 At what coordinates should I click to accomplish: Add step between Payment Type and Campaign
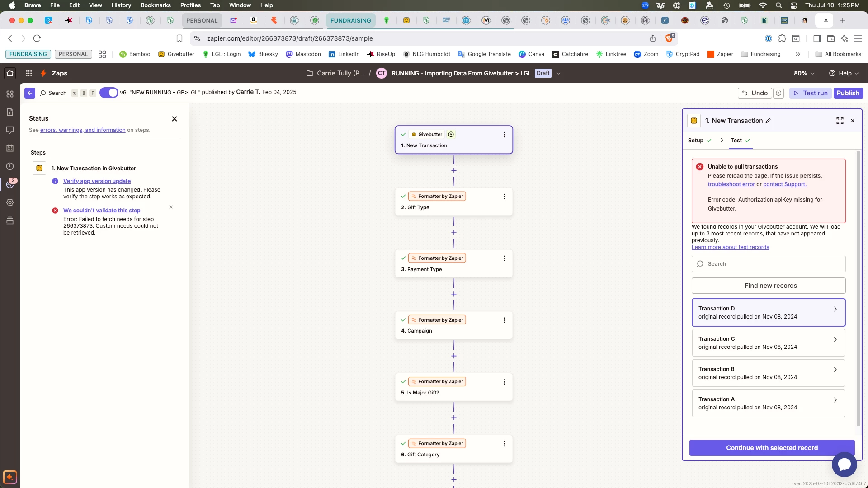454,294
